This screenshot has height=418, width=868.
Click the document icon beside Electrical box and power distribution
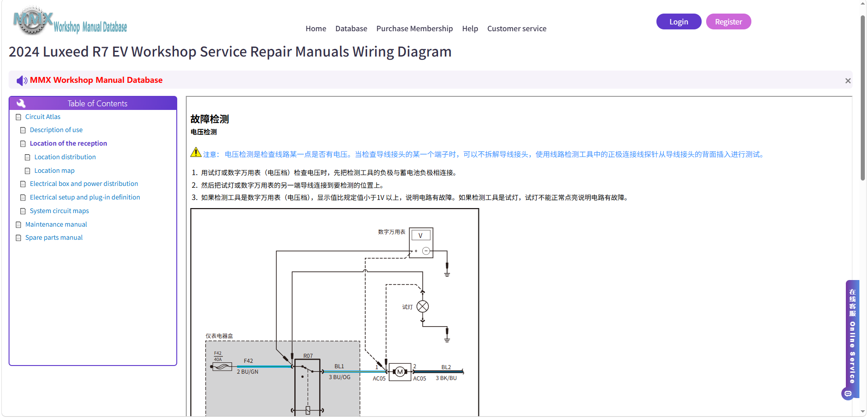point(23,184)
